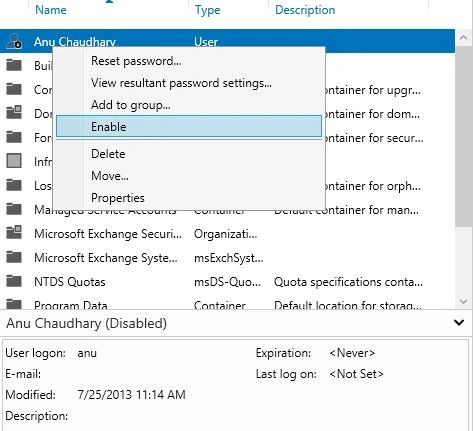Image resolution: width=473 pixels, height=431 pixels.
Task: Click the Program Data folder icon
Action: click(x=14, y=304)
